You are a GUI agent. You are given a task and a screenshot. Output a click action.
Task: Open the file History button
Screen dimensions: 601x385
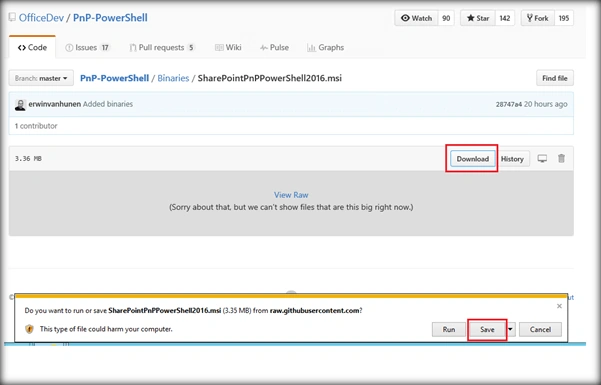click(512, 159)
